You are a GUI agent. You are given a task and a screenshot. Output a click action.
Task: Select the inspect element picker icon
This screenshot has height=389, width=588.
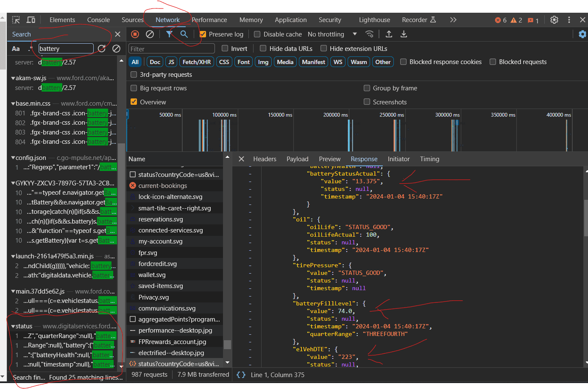tap(16, 20)
